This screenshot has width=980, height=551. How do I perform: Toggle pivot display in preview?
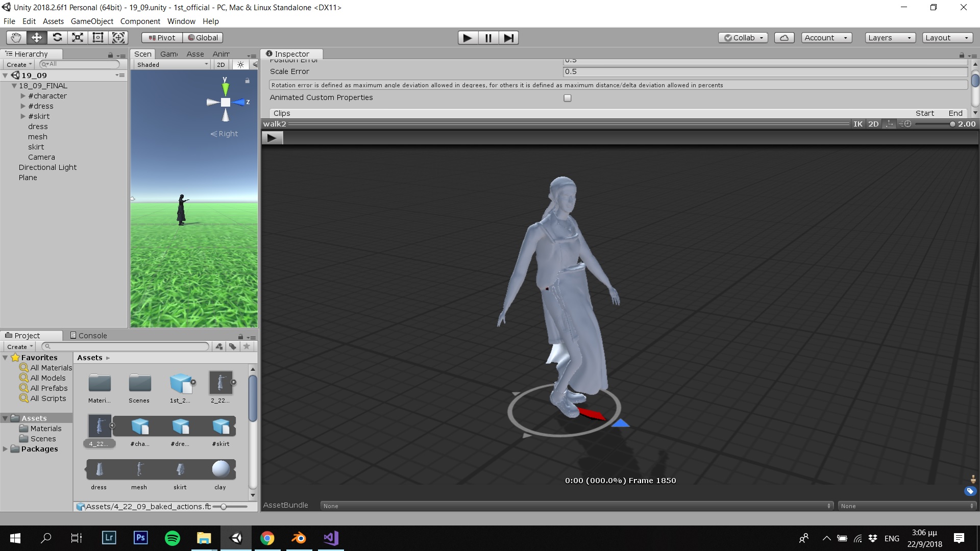coord(890,124)
